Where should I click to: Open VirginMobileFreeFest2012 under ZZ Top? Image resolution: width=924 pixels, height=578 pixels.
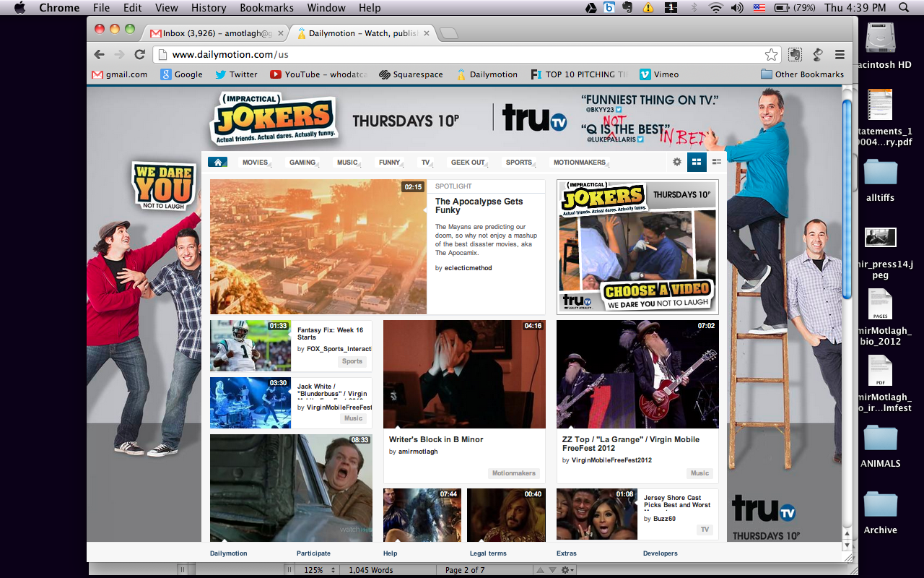click(x=611, y=460)
